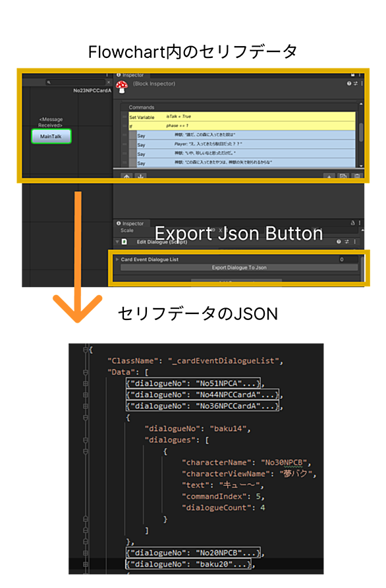Expand the Card Event Dialogue List foldout
The width and height of the screenshot is (386, 588).
tap(117, 259)
